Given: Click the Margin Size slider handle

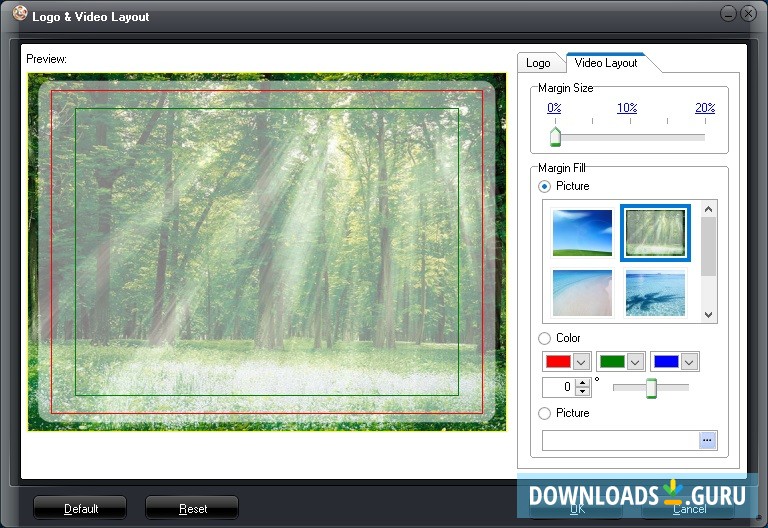Looking at the screenshot, I should pyautogui.click(x=555, y=137).
